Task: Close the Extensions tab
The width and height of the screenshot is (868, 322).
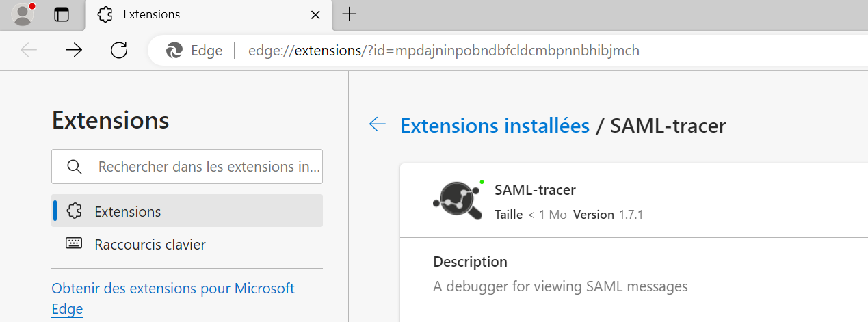Action: 315,14
